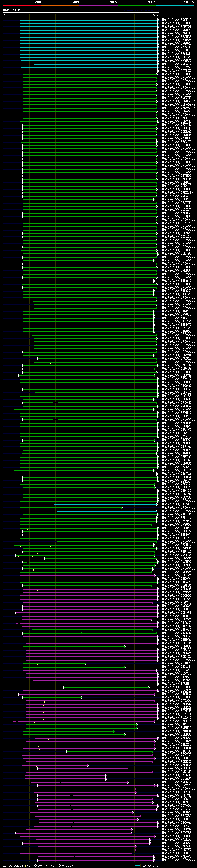197x868 pixels.
Task: Click label UniRef100_Q6N069-2
Action: [179, 104]
